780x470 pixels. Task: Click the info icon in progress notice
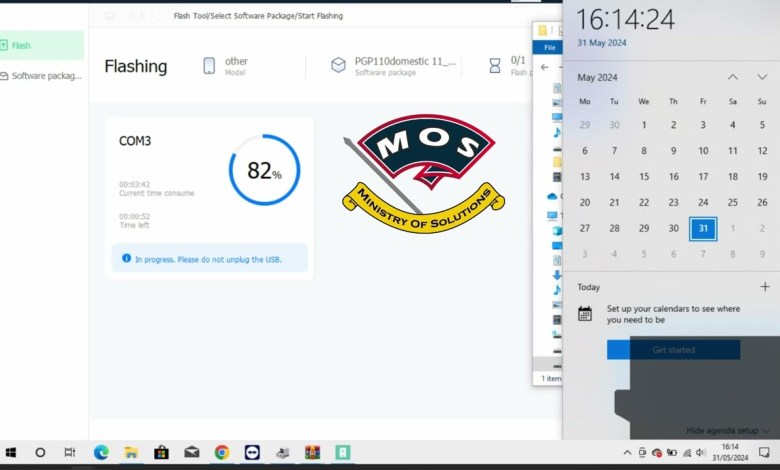pyautogui.click(x=126, y=258)
